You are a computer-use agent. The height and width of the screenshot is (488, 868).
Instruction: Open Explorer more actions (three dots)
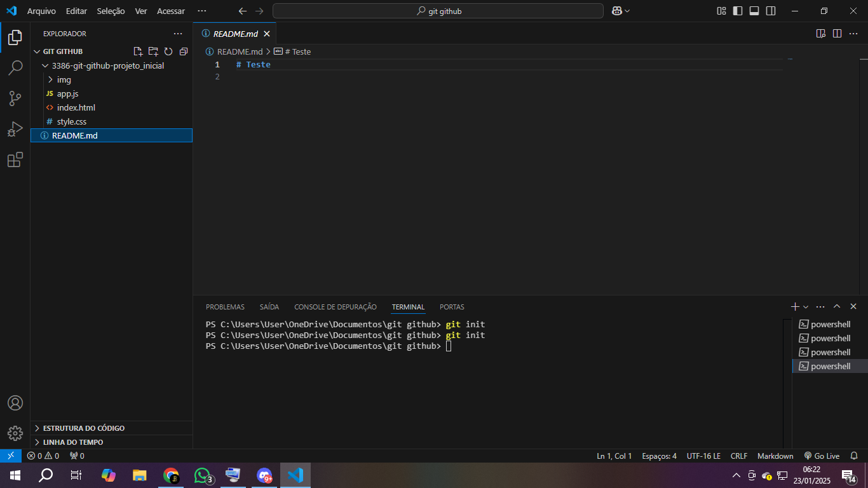pos(178,34)
